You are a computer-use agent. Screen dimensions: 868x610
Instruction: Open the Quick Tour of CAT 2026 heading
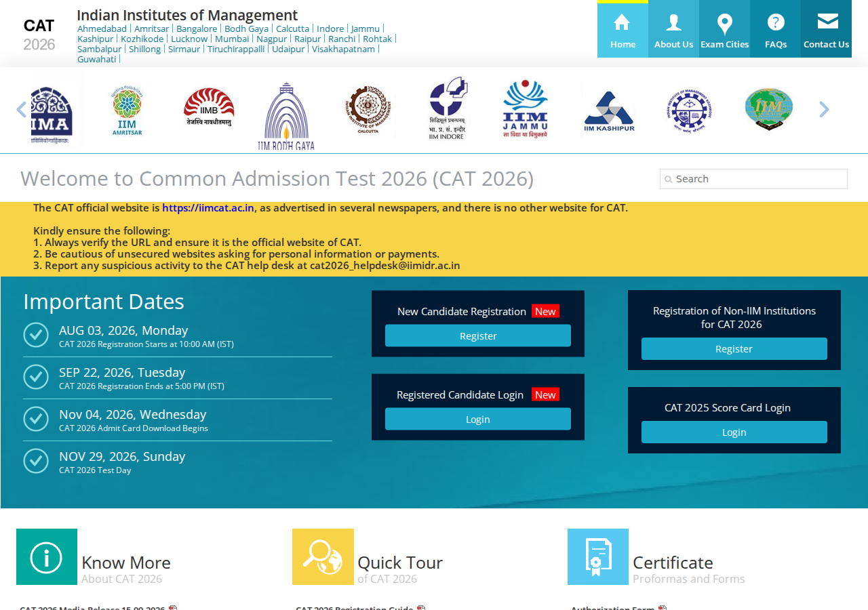pyautogui.click(x=400, y=569)
